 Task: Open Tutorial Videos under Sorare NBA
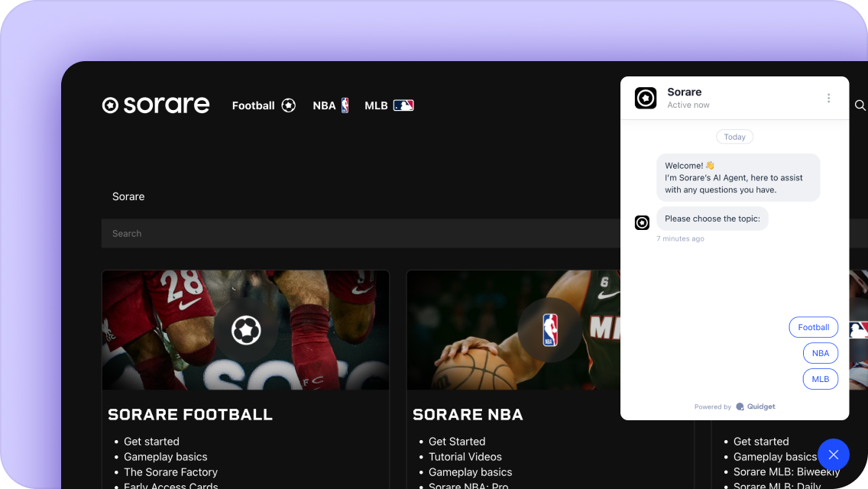point(465,457)
